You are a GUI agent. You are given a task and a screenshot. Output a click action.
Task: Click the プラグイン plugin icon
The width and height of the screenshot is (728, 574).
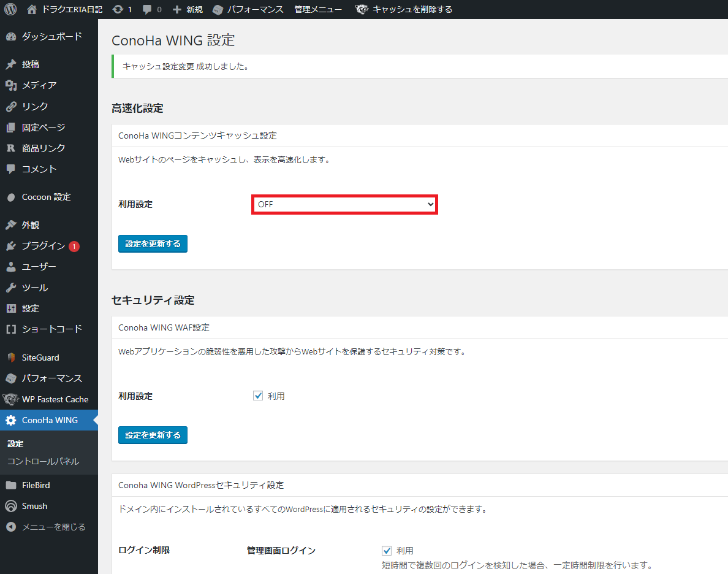click(x=11, y=246)
